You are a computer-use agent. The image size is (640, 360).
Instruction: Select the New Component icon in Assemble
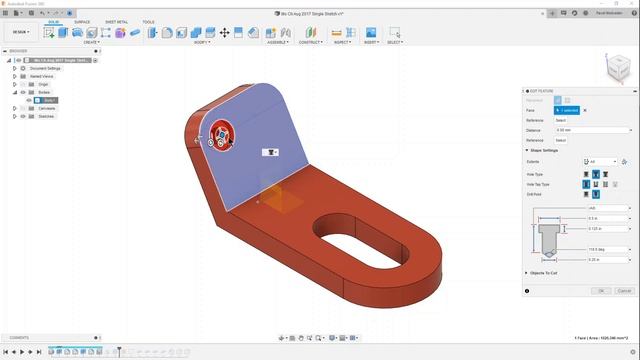[x=271, y=33]
